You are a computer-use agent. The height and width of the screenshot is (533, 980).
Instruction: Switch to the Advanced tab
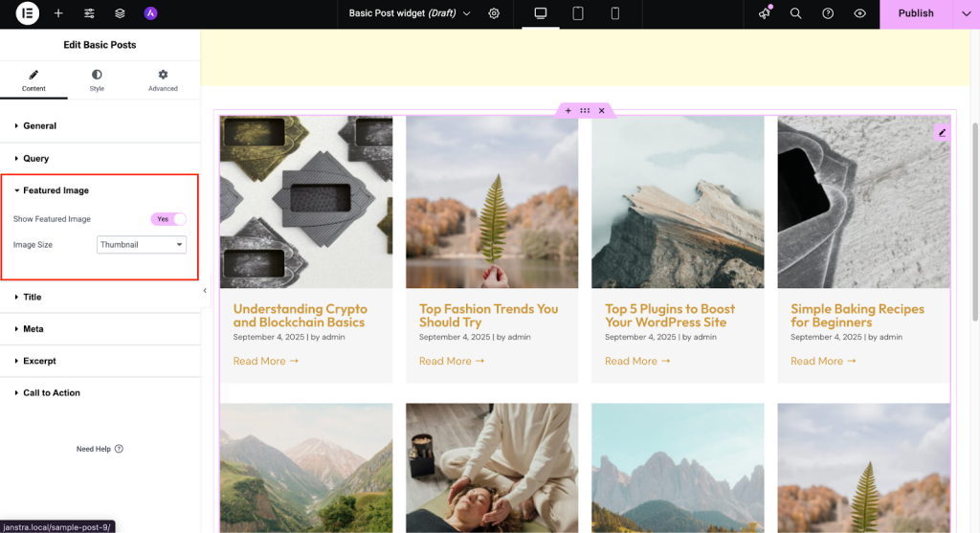(x=163, y=80)
